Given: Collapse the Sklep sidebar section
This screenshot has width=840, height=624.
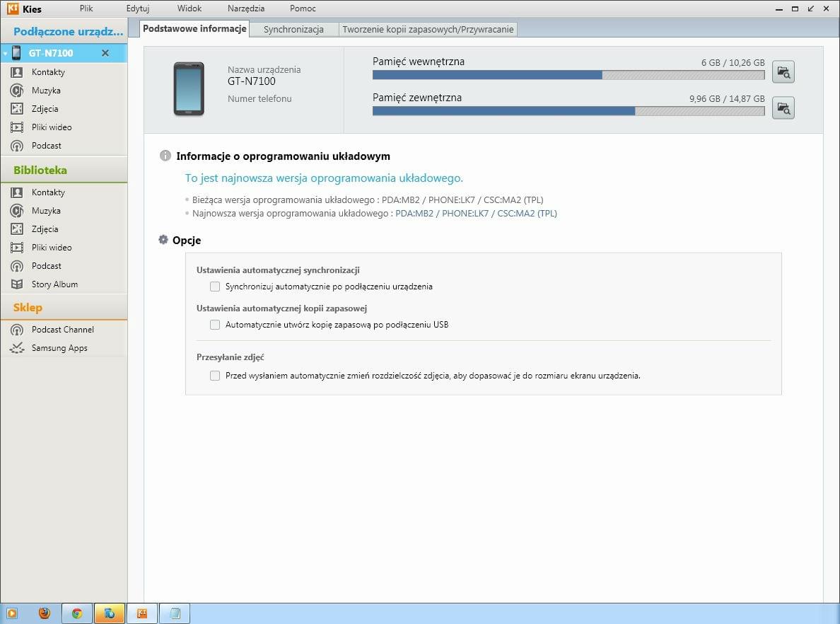Looking at the screenshot, I should tap(64, 307).
